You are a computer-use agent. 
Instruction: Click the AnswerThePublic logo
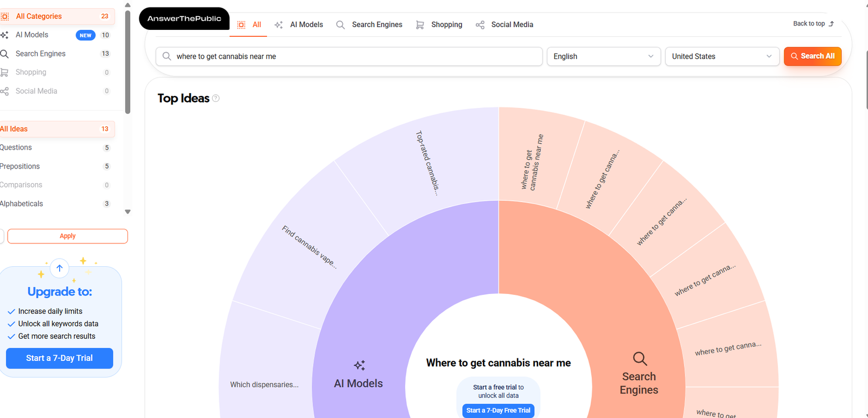click(184, 18)
